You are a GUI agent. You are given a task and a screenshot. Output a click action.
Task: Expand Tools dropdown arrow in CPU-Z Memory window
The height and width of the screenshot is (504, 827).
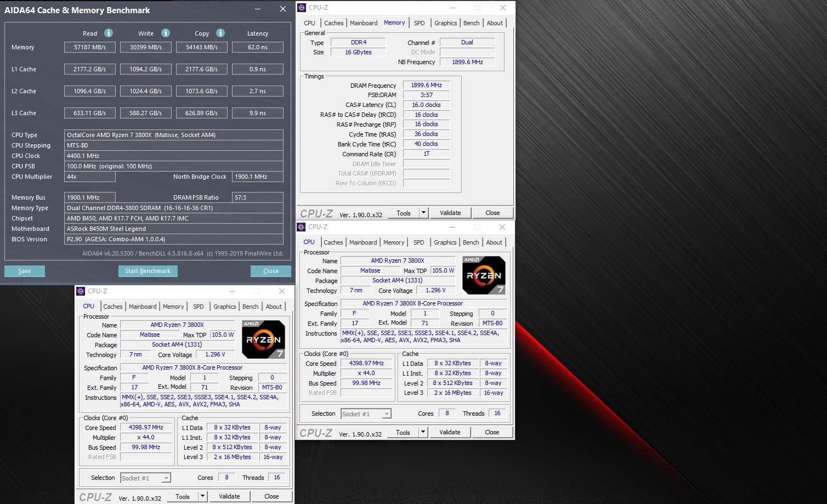pos(423,213)
